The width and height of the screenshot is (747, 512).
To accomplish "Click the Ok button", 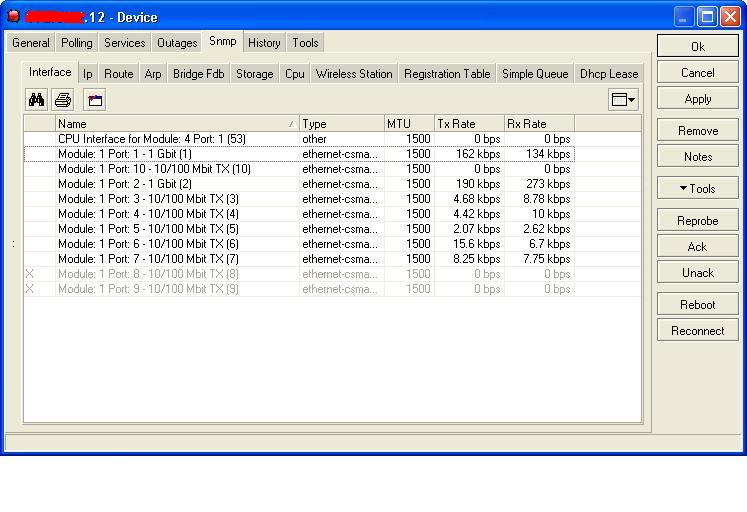I will (x=697, y=46).
